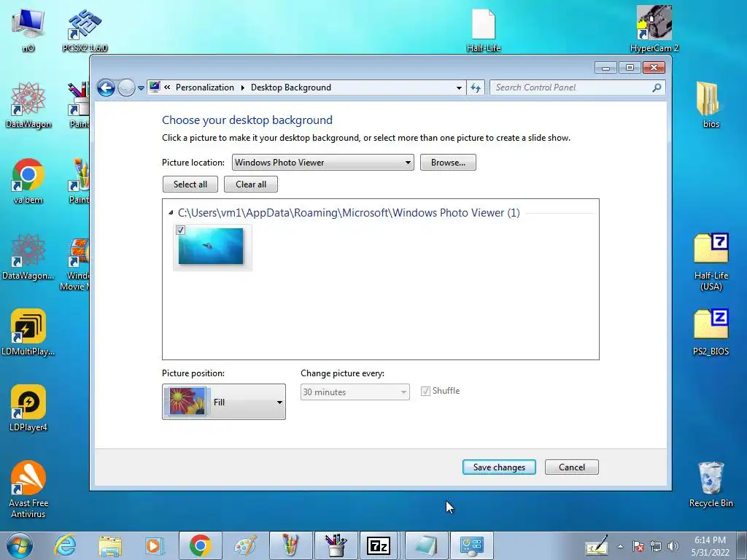The width and height of the screenshot is (747, 560).
Task: Switch to the Notepad taskbar icon
Action: (x=426, y=545)
